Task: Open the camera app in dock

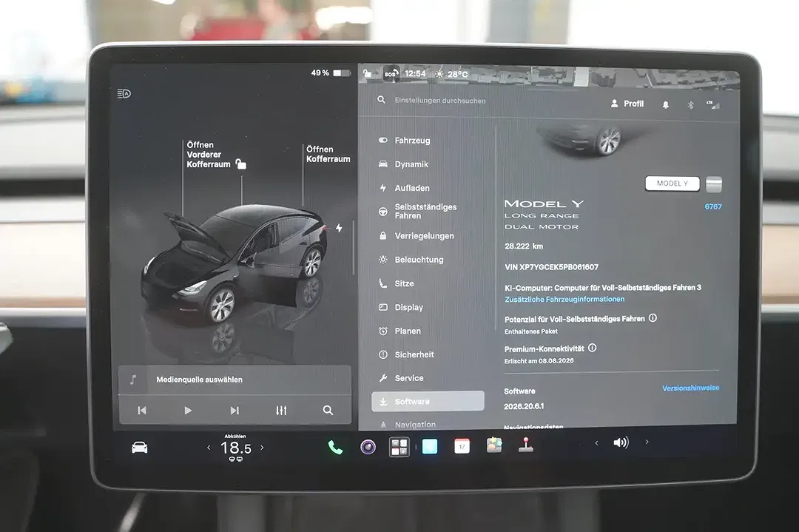Action: 368,447
